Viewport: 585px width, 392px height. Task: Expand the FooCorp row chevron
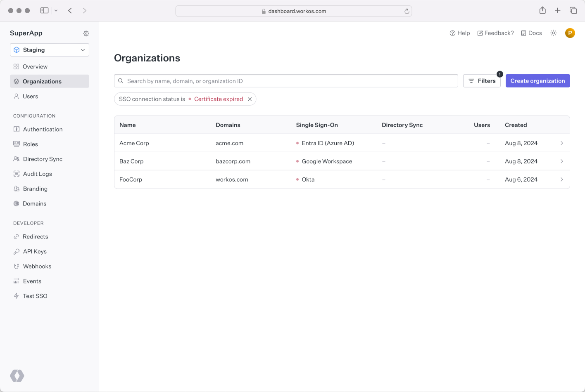tap(561, 179)
